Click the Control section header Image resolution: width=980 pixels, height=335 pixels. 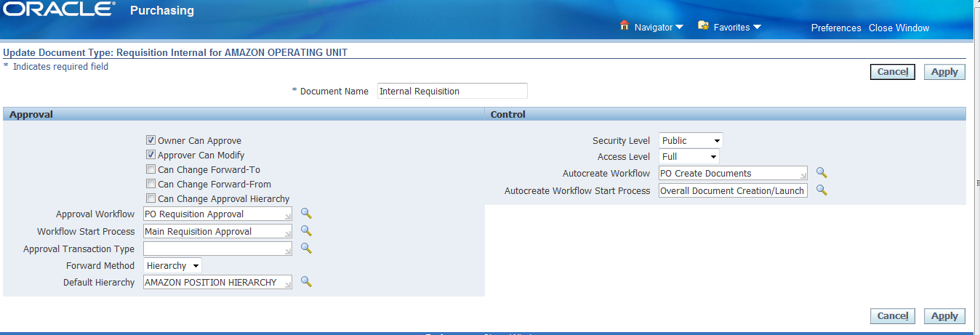[x=507, y=114]
